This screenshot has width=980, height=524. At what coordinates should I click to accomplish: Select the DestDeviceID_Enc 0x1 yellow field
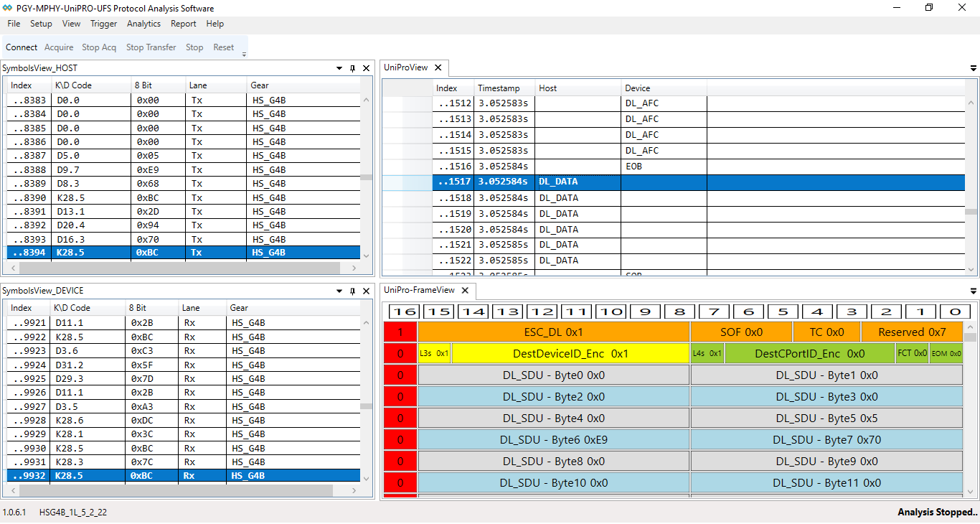570,353
